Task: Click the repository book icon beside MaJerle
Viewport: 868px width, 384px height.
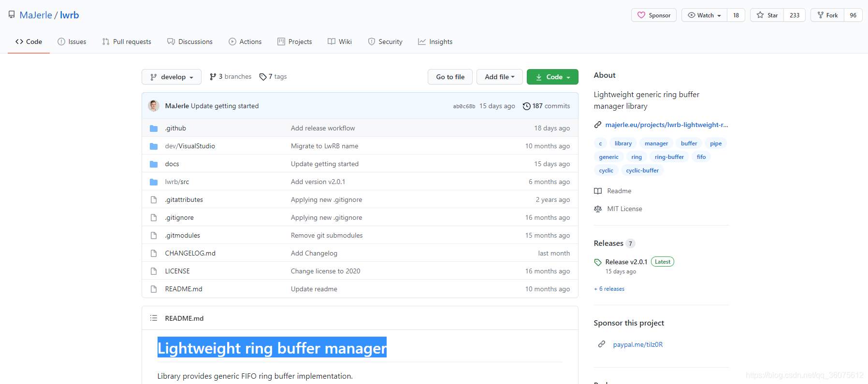Action: tap(12, 15)
